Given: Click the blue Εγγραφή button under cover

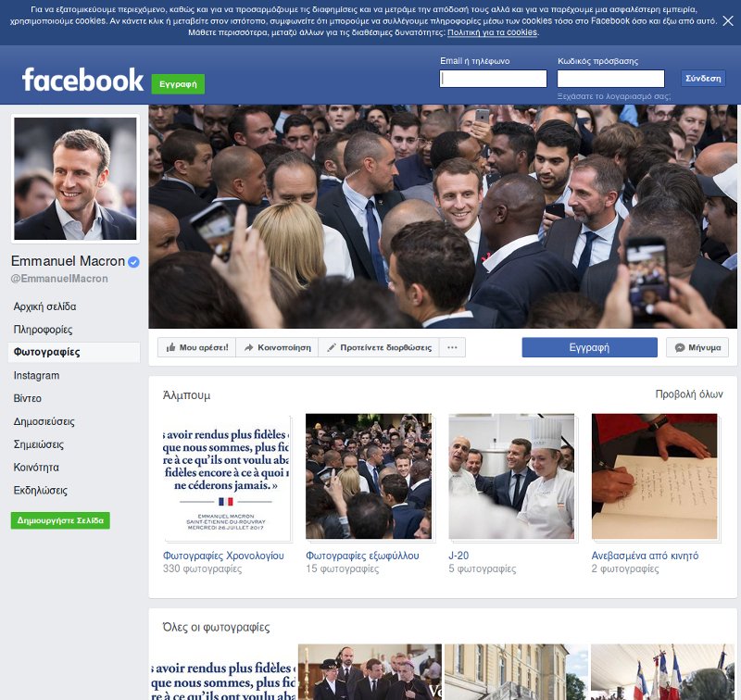Looking at the screenshot, I should (589, 347).
